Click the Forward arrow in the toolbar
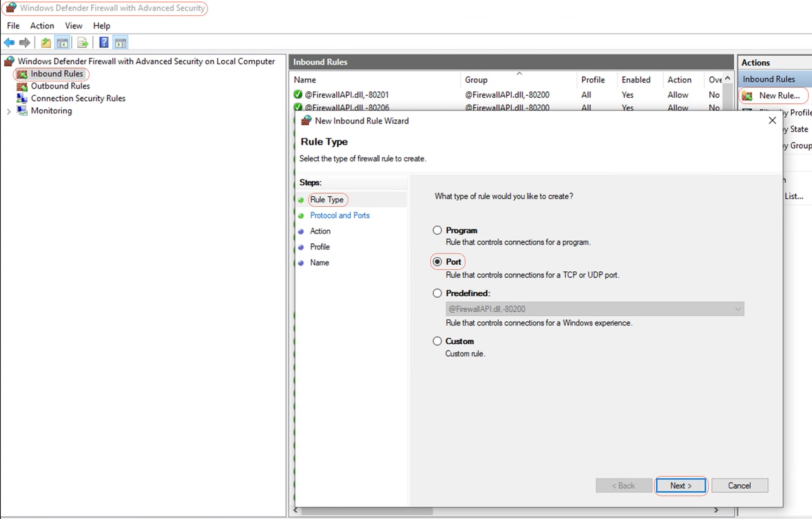Screen dimensions: 812x519 pyautogui.click(x=25, y=43)
